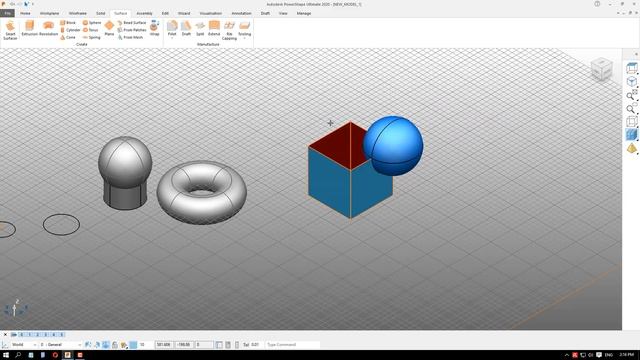Create a Cylinder primitive surface
Image resolution: width=640 pixels, height=360 pixels.
click(70, 30)
